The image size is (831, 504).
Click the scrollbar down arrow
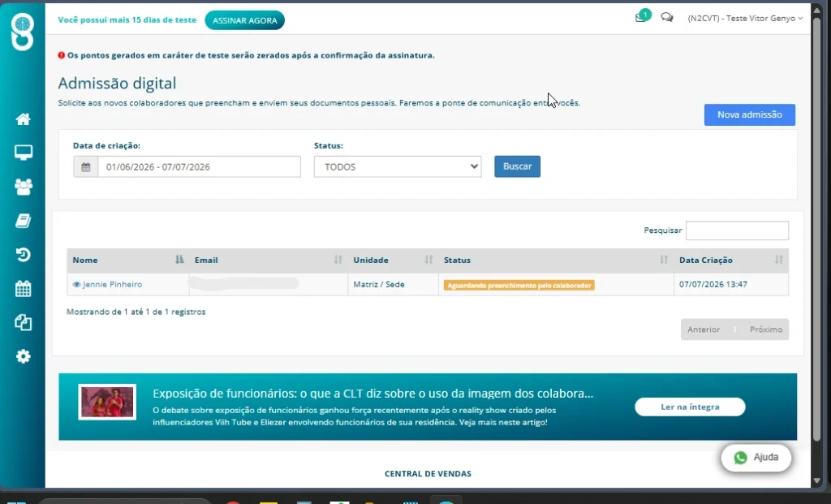pos(816,480)
